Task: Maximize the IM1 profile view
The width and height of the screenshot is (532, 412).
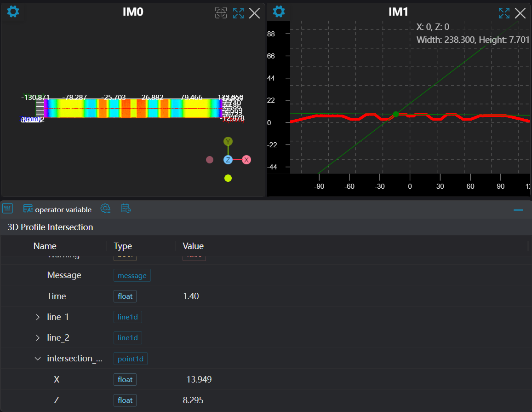Action: (x=504, y=13)
